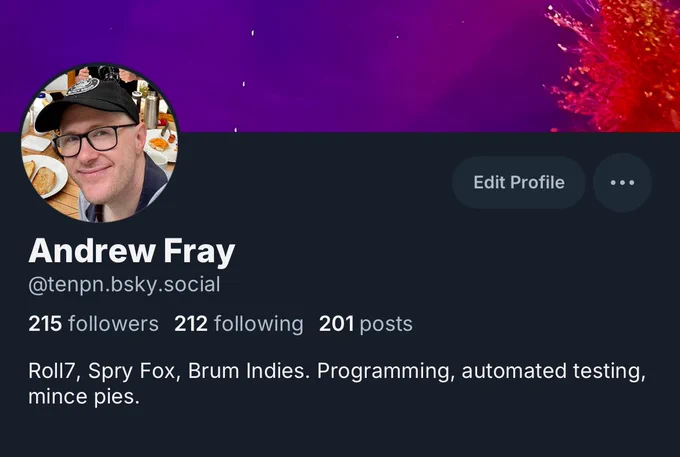Click the profile bio text about Roll7
680x457 pixels.
337,384
